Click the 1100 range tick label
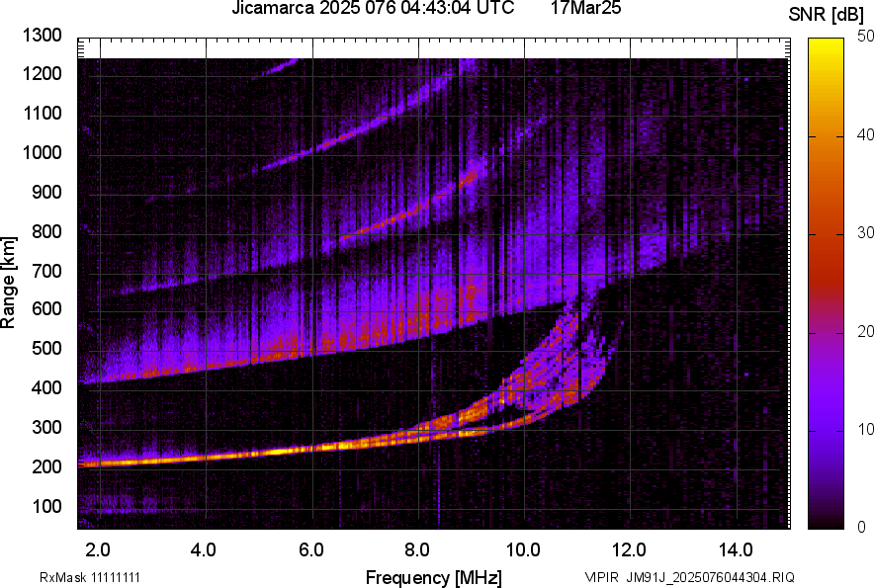 pyautogui.click(x=42, y=113)
